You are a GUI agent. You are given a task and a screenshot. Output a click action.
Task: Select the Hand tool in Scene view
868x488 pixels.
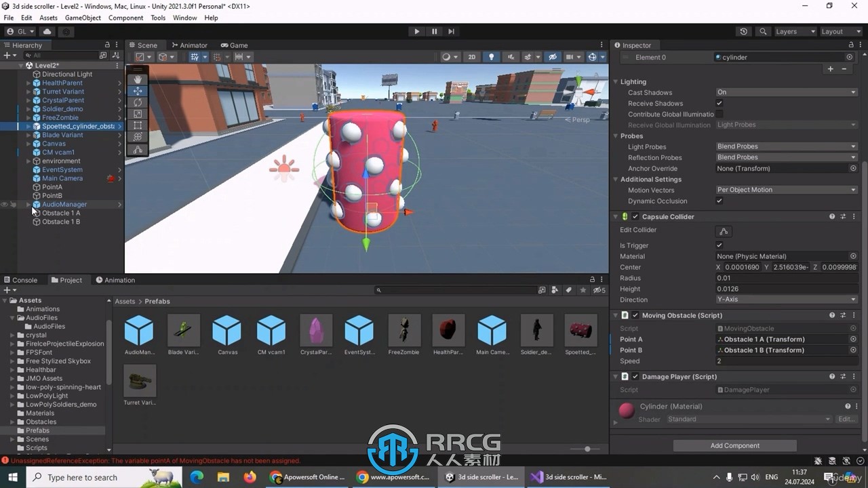[138, 79]
